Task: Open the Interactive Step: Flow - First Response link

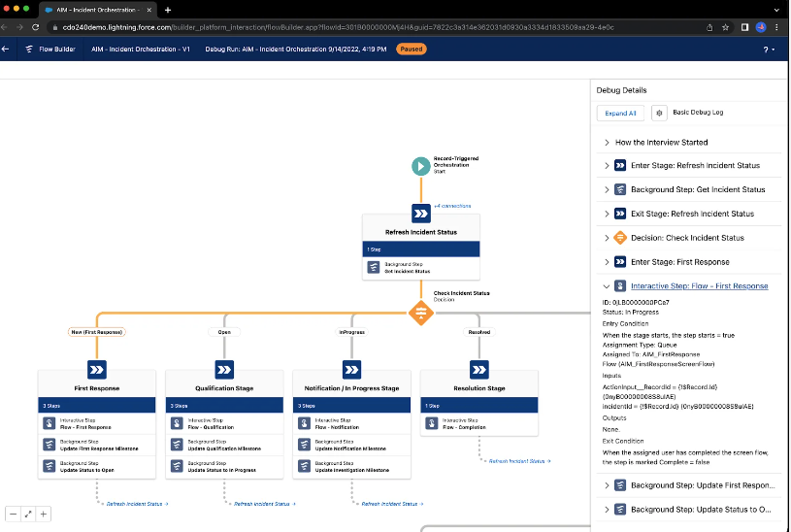Action: (699, 286)
